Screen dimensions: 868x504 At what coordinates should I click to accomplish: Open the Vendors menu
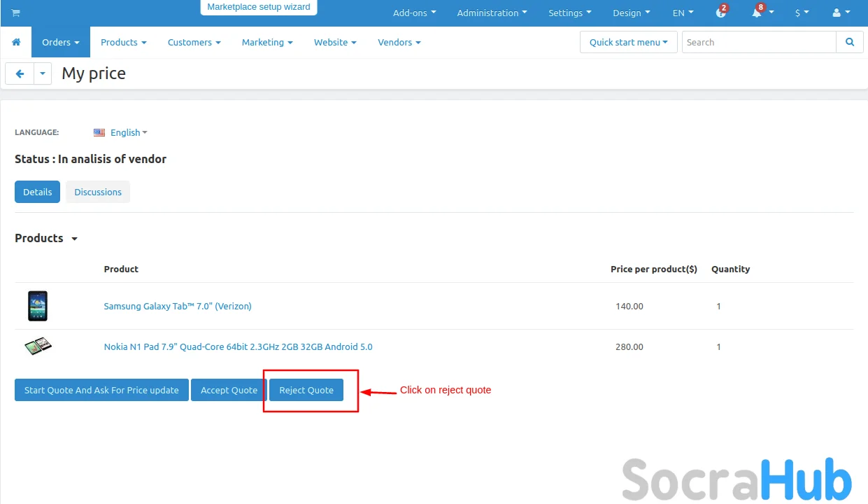point(399,42)
